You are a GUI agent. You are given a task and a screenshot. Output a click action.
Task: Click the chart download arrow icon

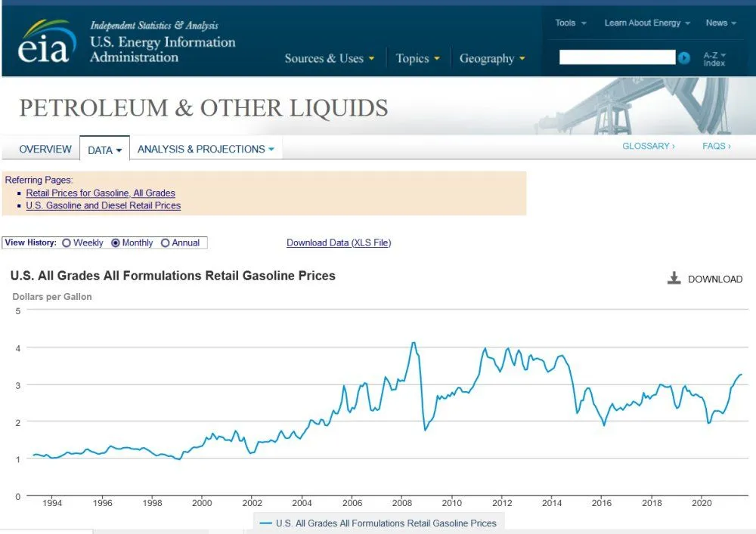(674, 279)
